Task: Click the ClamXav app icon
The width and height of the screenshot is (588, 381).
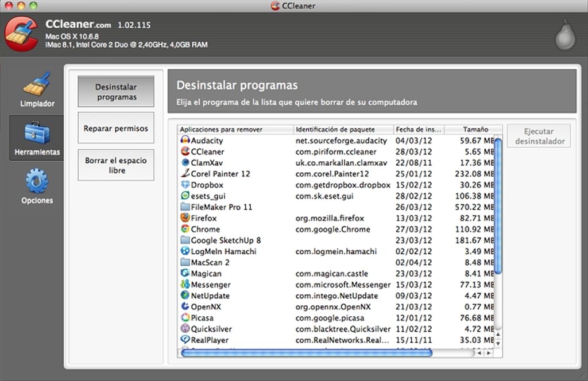Action: [x=185, y=162]
